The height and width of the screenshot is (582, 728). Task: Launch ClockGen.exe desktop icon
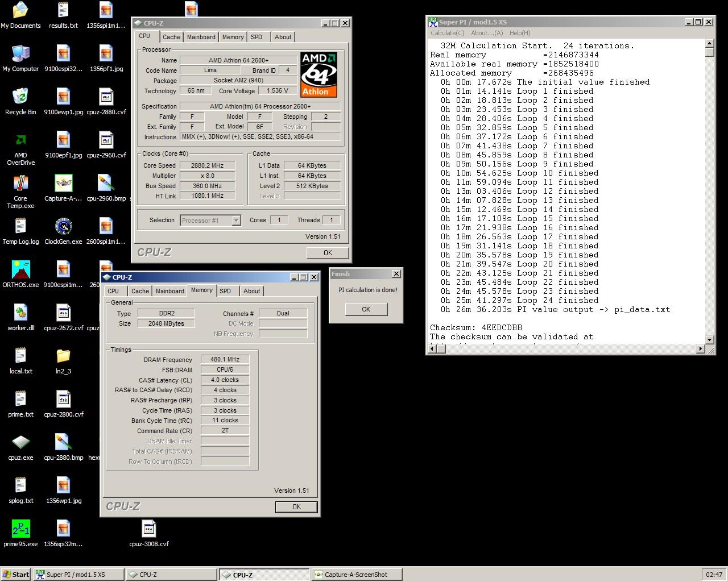click(63, 231)
